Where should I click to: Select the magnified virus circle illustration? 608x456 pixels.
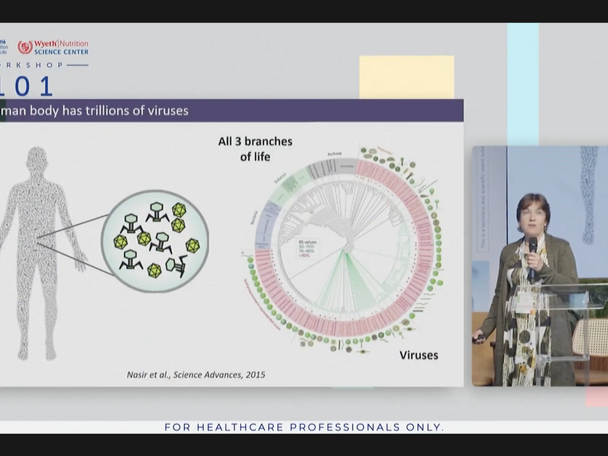pos(155,239)
